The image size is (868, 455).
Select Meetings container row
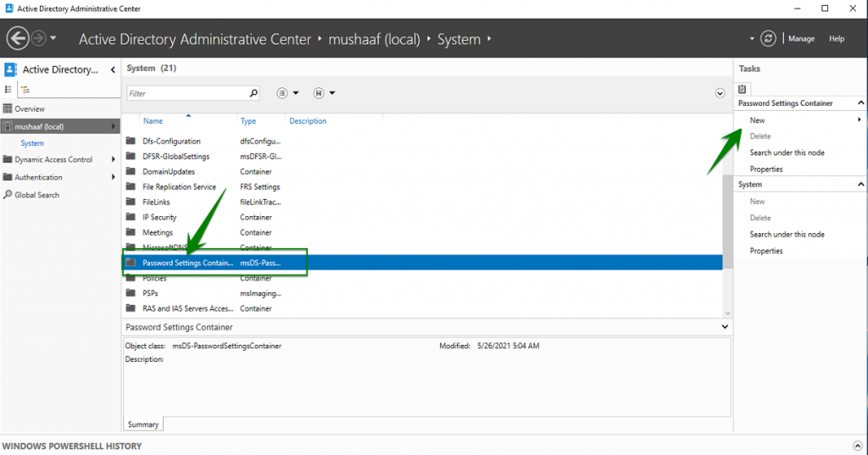422,232
